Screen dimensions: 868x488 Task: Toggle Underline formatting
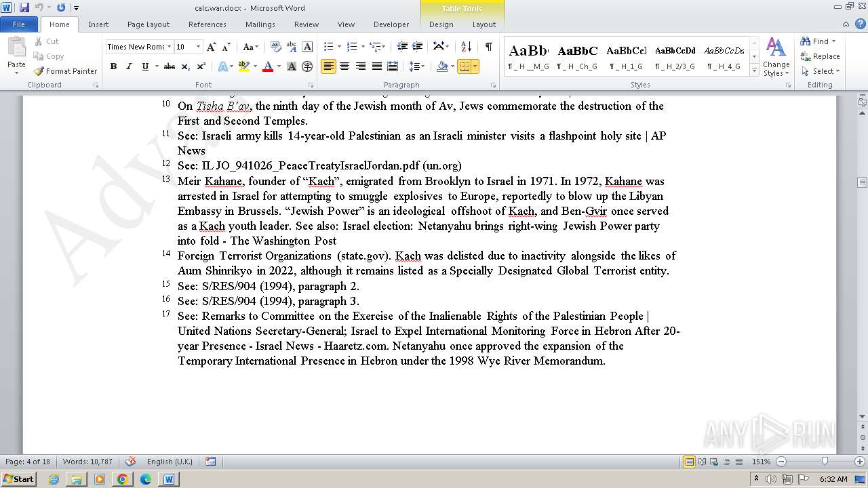click(x=144, y=66)
